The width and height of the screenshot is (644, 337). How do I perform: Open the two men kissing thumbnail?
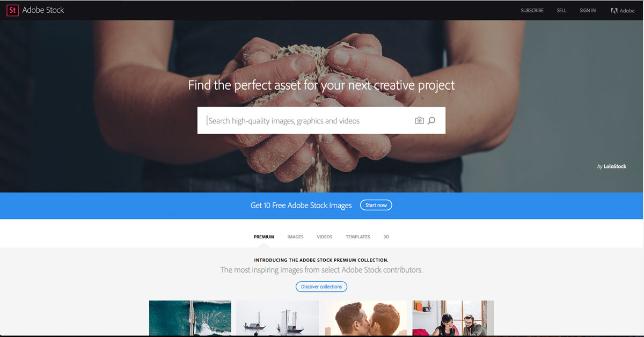[366, 318]
